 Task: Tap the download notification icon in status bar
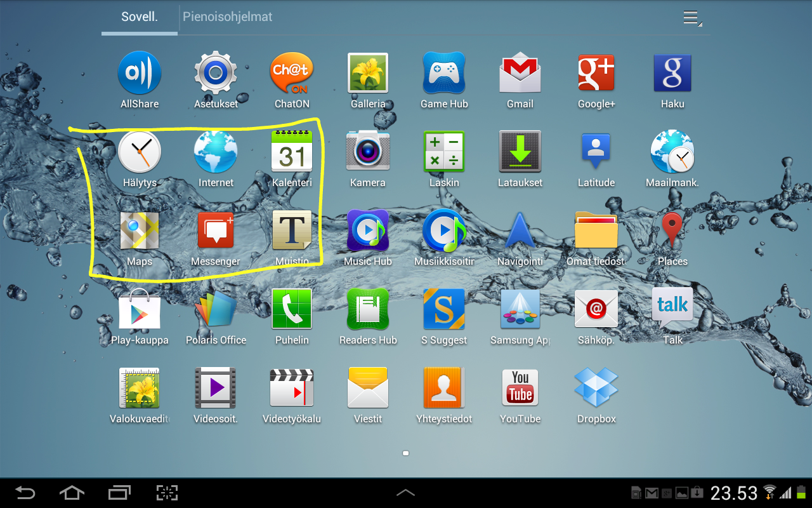coord(697,493)
